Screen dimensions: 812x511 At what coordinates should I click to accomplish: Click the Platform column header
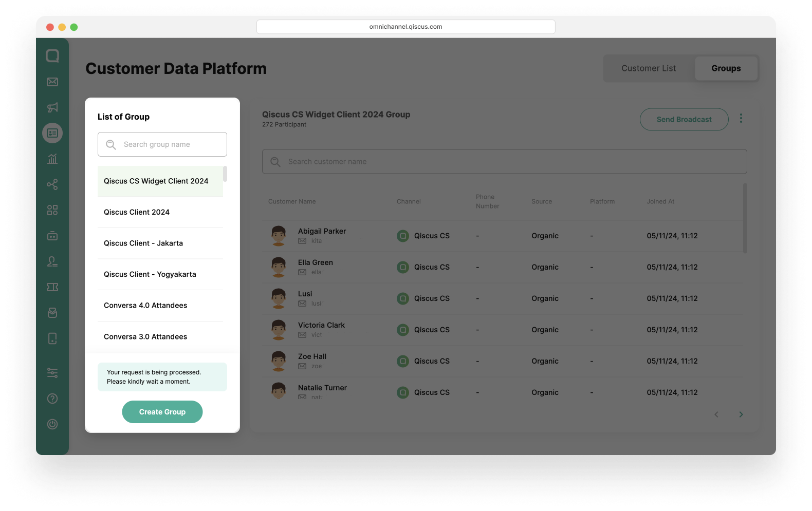coord(602,201)
